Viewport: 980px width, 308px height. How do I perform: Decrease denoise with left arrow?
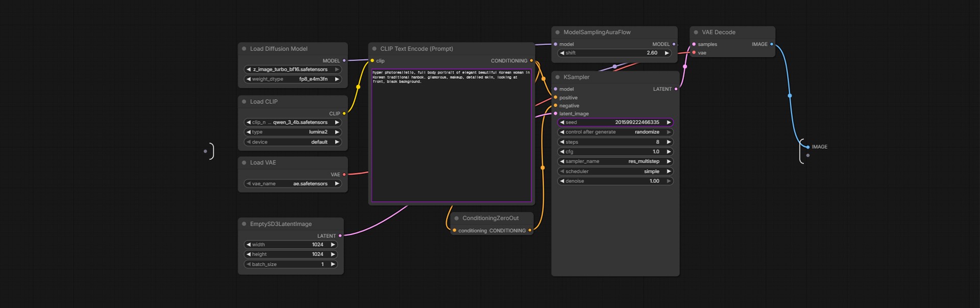pyautogui.click(x=562, y=181)
